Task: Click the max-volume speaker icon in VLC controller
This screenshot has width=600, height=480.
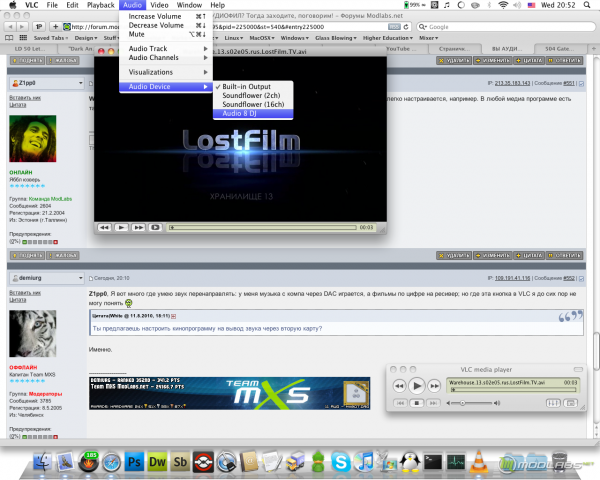Action: pyautogui.click(x=497, y=403)
